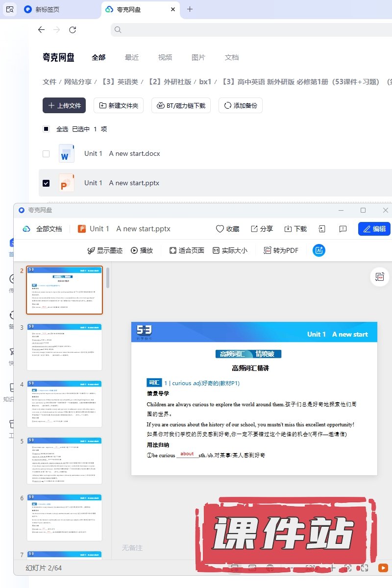The height and width of the screenshot is (588, 392).
Task: Click the AI assistant icon in toolbar
Action: (319, 250)
